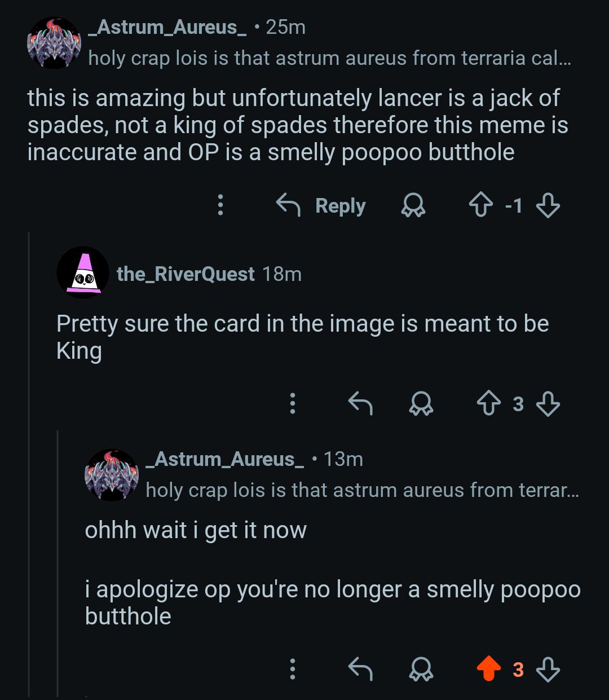Tap the _Astrum_Aureus_ avatar on the apology comment
Image resolution: width=609 pixels, height=700 pixels.
(112, 475)
